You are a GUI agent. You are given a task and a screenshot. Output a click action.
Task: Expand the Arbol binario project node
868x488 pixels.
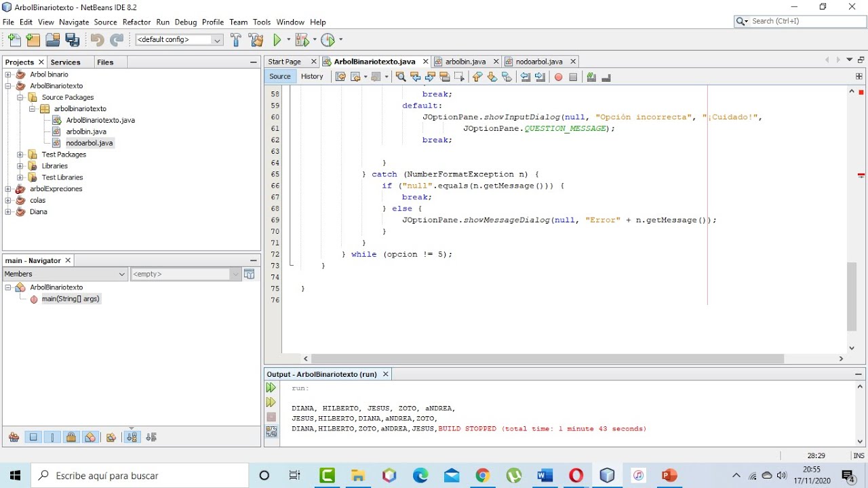[x=8, y=75]
